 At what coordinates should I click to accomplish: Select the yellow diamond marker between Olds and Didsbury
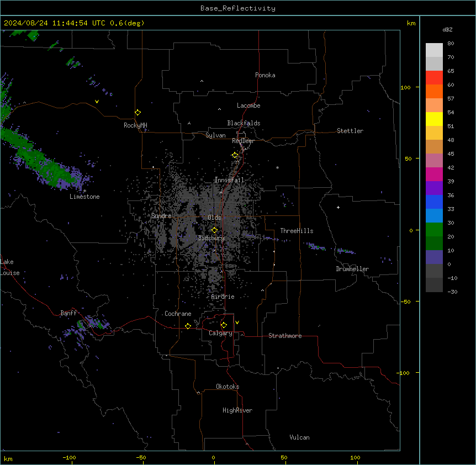214,230
